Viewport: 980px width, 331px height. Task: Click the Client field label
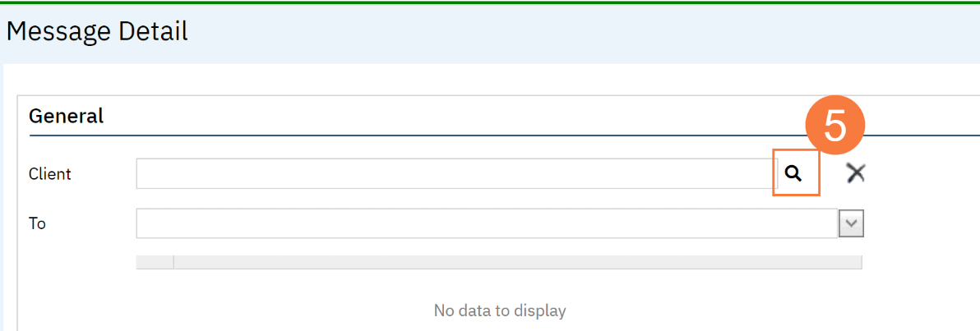50,174
